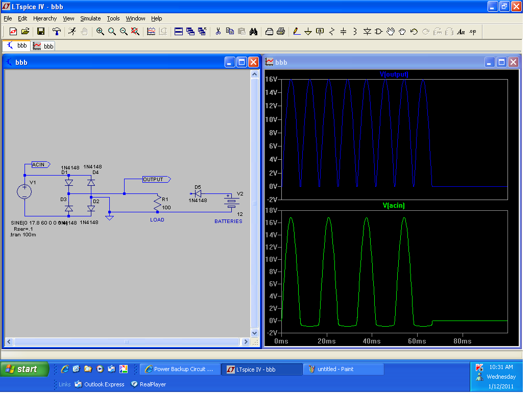This screenshot has width=532, height=393.
Task: Open the View menu
Action: coord(68,18)
